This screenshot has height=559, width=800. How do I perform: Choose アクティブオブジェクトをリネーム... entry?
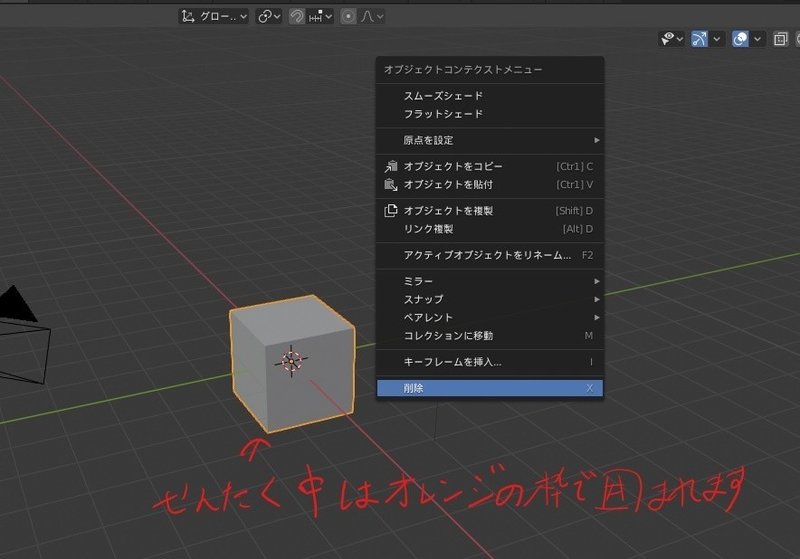(490, 255)
